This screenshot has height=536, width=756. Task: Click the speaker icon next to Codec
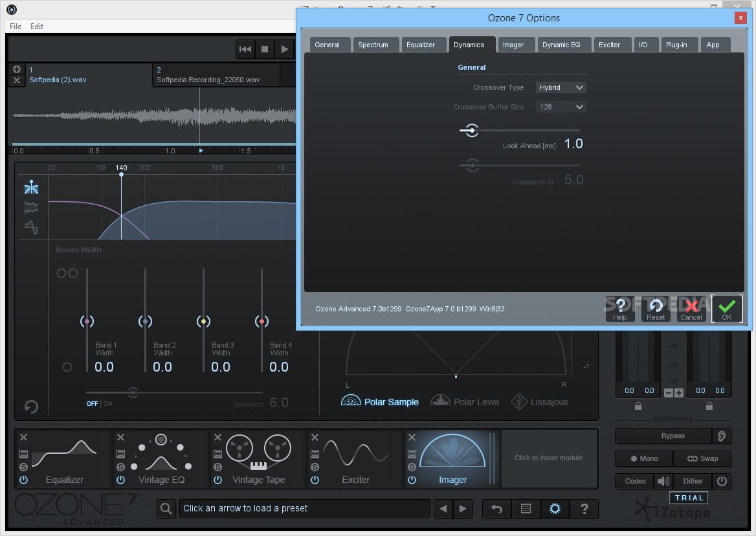coord(663,480)
